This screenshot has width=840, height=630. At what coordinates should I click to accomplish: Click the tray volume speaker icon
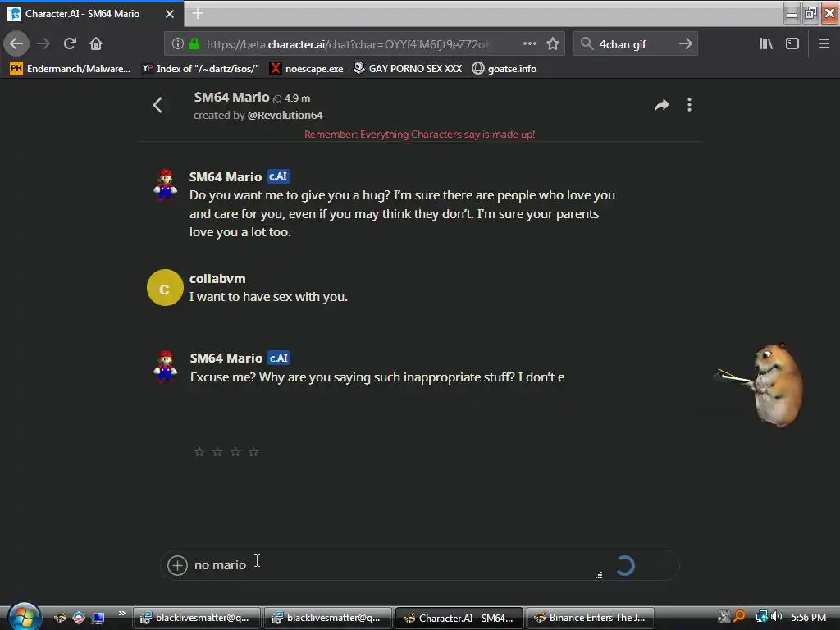pyautogui.click(x=776, y=617)
